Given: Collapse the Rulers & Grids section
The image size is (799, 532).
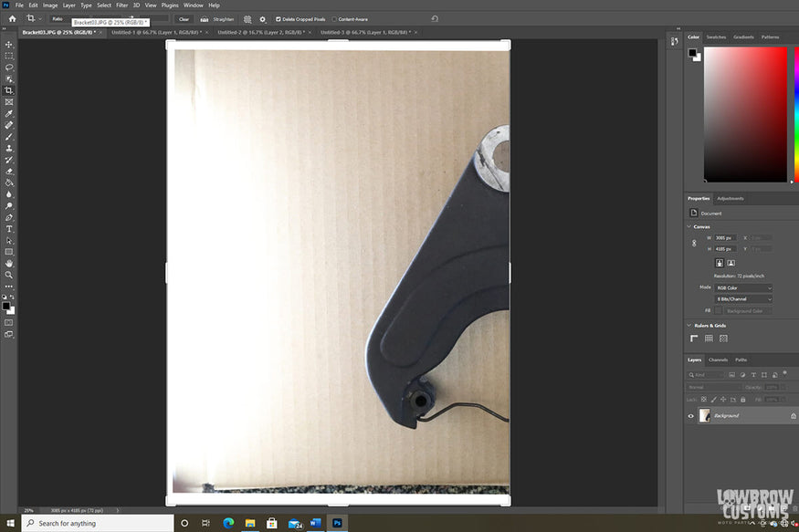Looking at the screenshot, I should (689, 325).
